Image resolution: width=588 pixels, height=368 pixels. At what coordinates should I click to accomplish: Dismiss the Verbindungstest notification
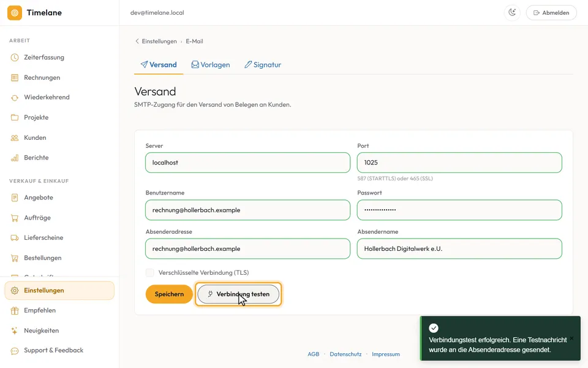pyautogui.click(x=571, y=339)
